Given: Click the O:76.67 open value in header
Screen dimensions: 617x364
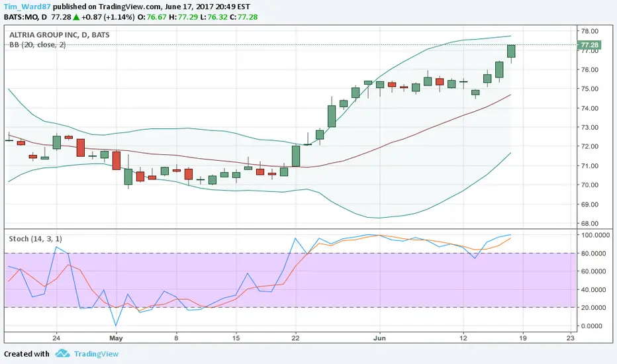Looking at the screenshot, I should tap(152, 17).
